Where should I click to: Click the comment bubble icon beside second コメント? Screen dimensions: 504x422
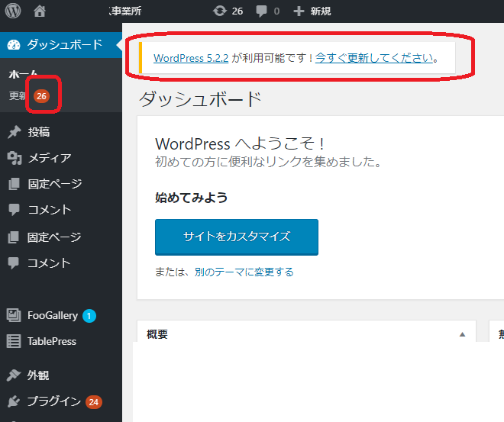(13, 263)
